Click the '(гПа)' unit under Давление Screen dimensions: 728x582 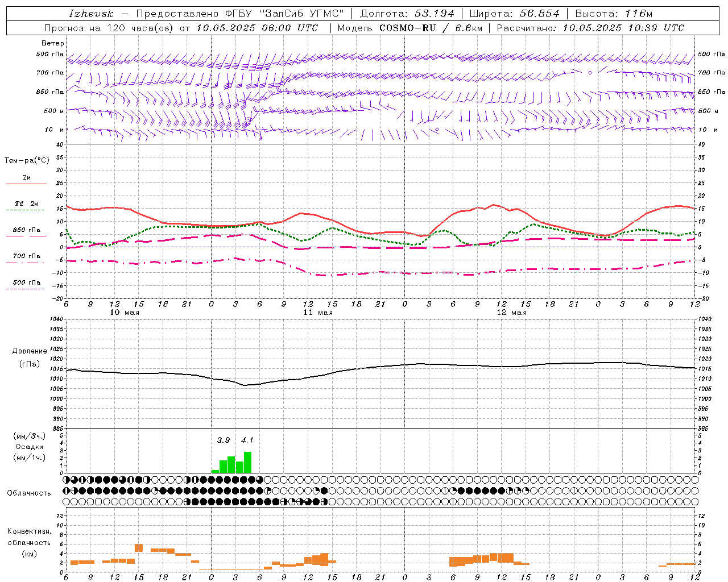coord(30,364)
